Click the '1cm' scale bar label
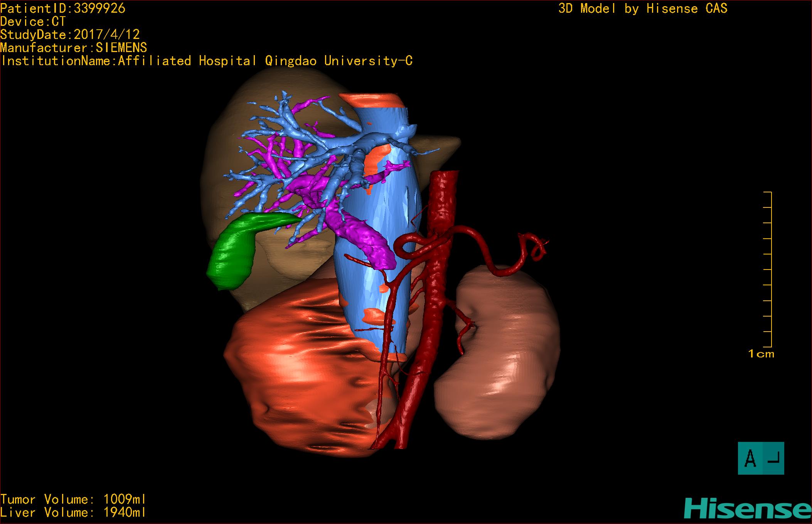This screenshot has height=524, width=812. [x=761, y=354]
